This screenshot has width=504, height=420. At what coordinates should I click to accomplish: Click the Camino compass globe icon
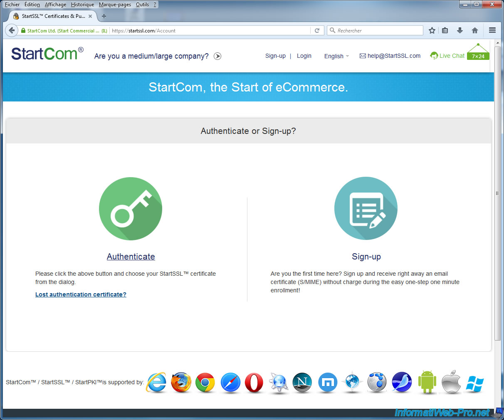352,382
